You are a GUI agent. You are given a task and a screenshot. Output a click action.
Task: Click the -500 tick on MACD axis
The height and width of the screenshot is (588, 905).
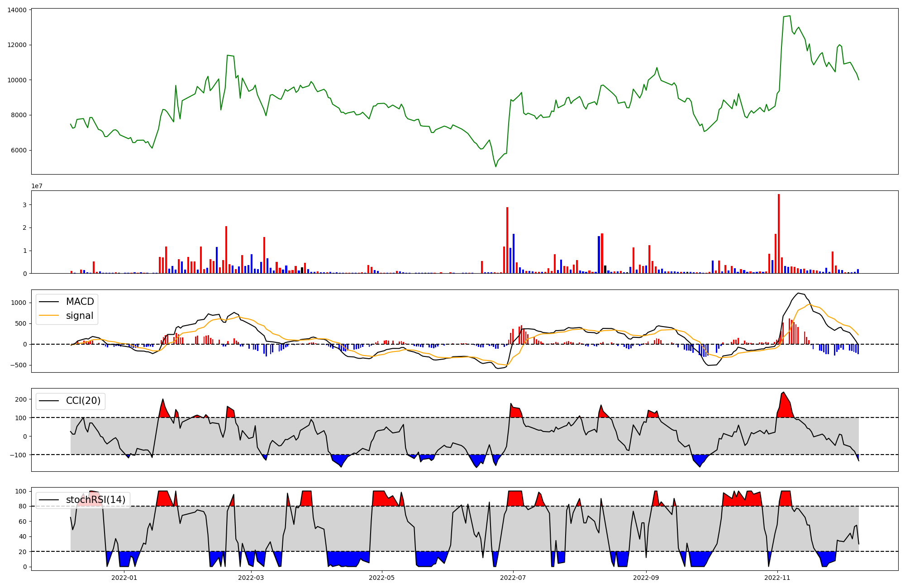click(19, 365)
